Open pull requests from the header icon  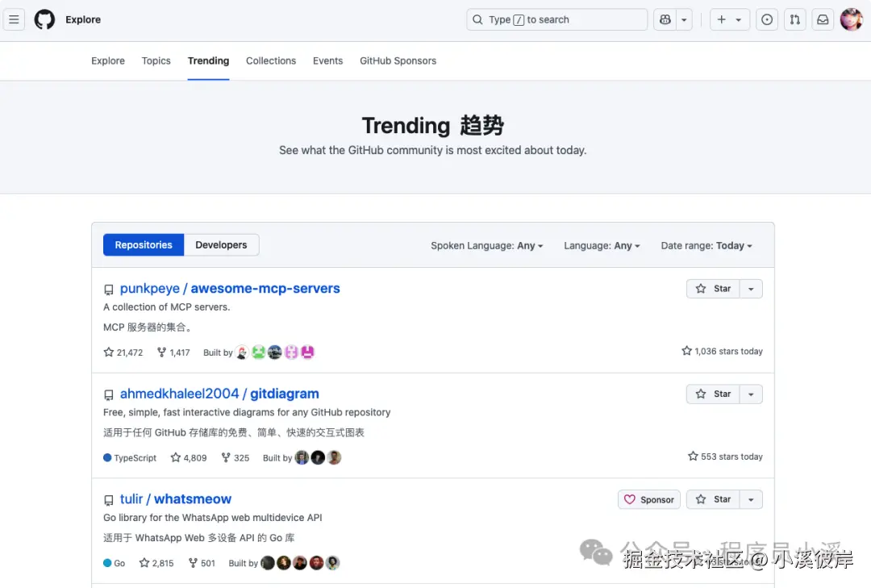coord(794,19)
